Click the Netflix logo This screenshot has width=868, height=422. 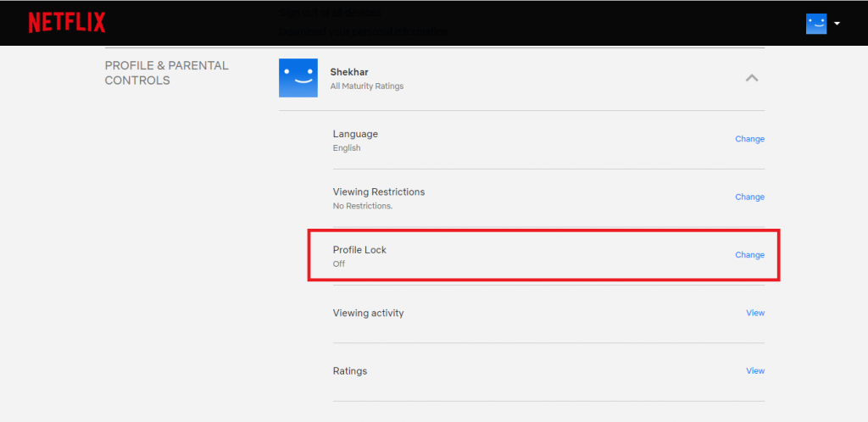point(67,23)
